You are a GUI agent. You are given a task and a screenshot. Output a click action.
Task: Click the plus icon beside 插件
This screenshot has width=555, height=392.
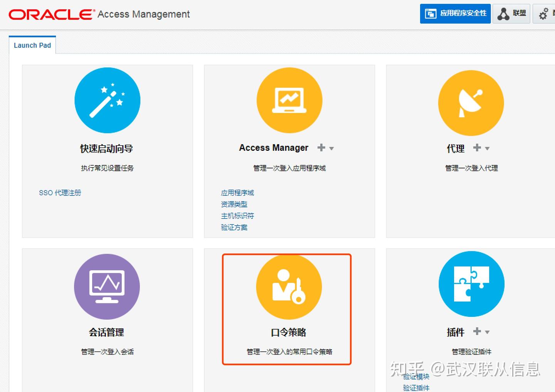[477, 331]
